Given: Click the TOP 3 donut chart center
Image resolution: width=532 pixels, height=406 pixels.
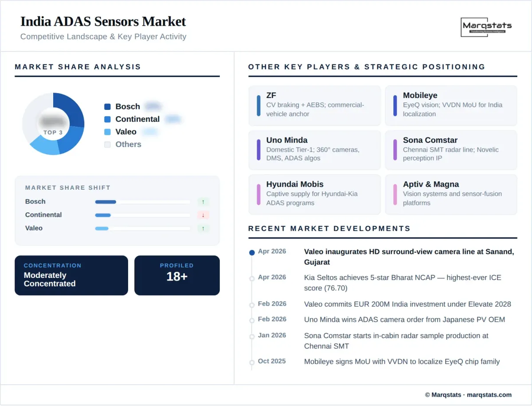Looking at the screenshot, I should 54,124.
